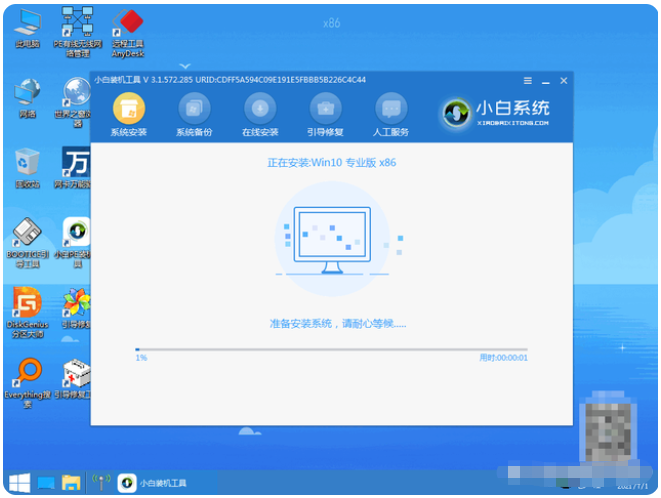Image resolution: width=661 pixels, height=498 pixels.
Task: Expand the chevron above the window
Action: pos(185,66)
